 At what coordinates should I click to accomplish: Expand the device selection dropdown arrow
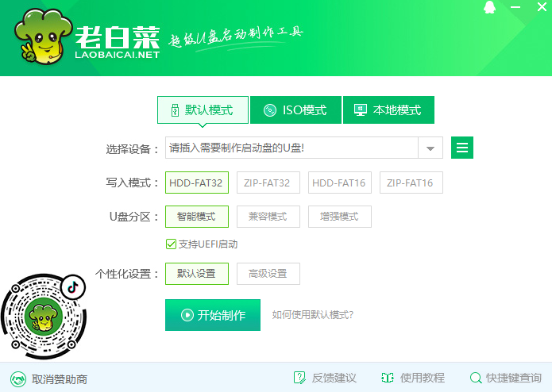click(430, 148)
